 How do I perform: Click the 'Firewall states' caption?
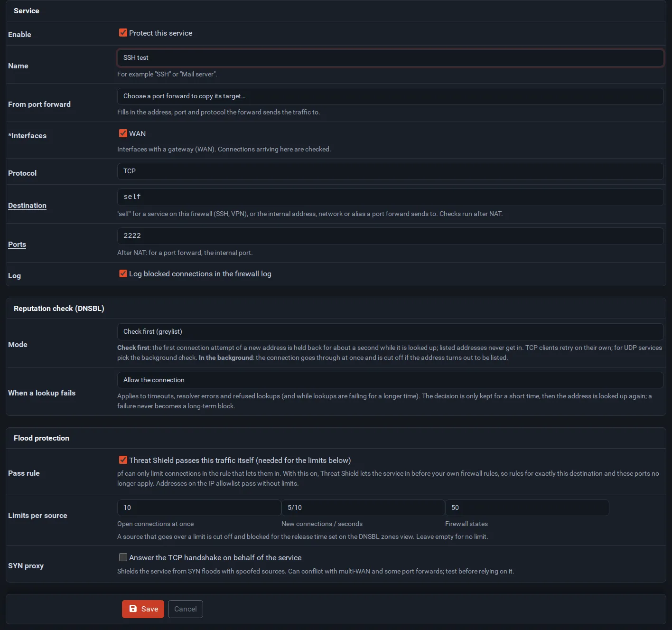point(467,524)
